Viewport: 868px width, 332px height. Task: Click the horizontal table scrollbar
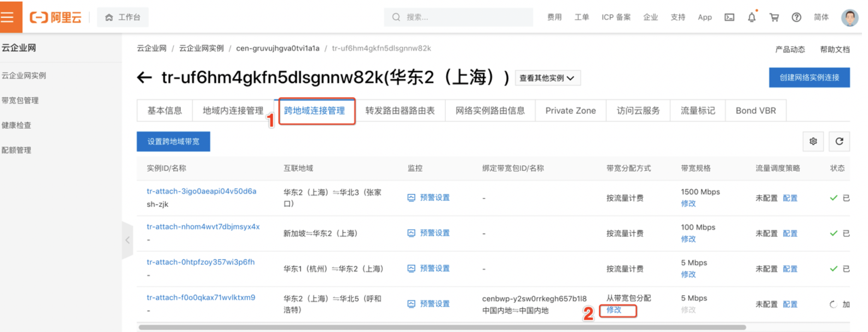[x=442, y=327]
